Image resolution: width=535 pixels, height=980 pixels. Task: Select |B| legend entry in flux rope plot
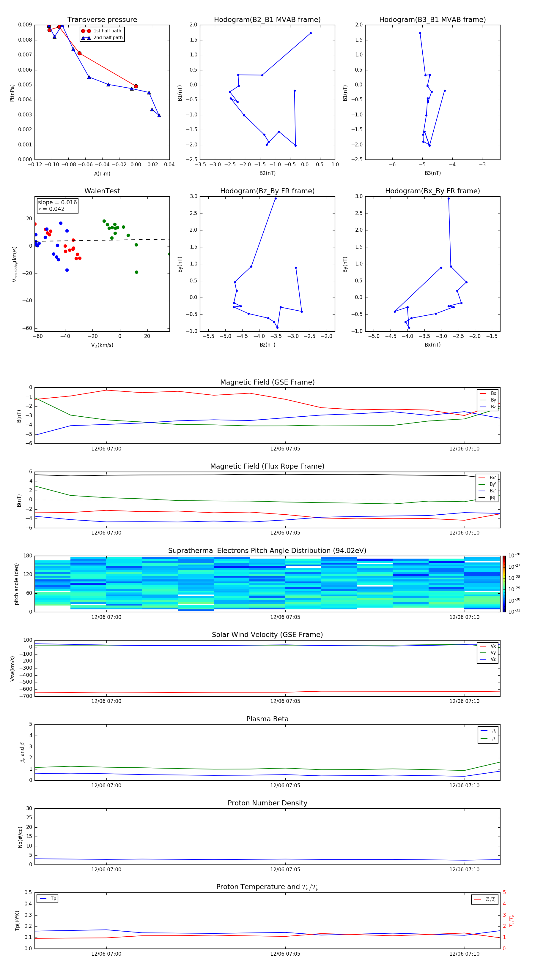pyautogui.click(x=487, y=498)
